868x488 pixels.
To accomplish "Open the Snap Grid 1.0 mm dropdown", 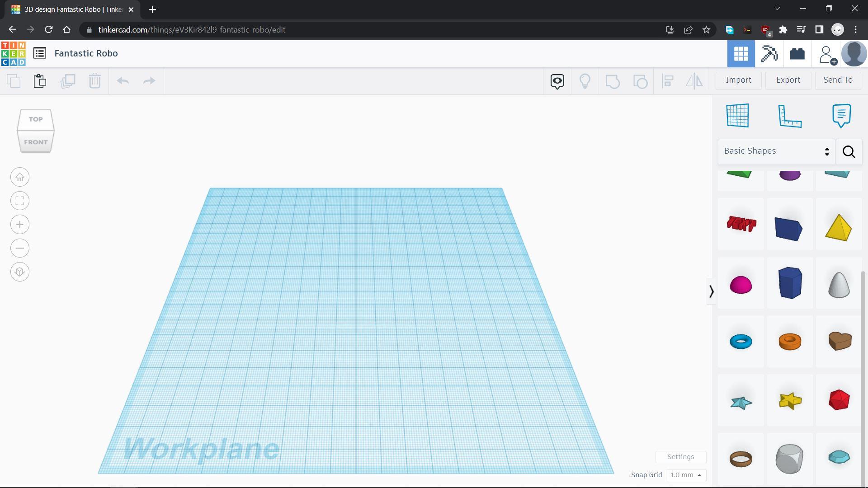I will 686,475.
